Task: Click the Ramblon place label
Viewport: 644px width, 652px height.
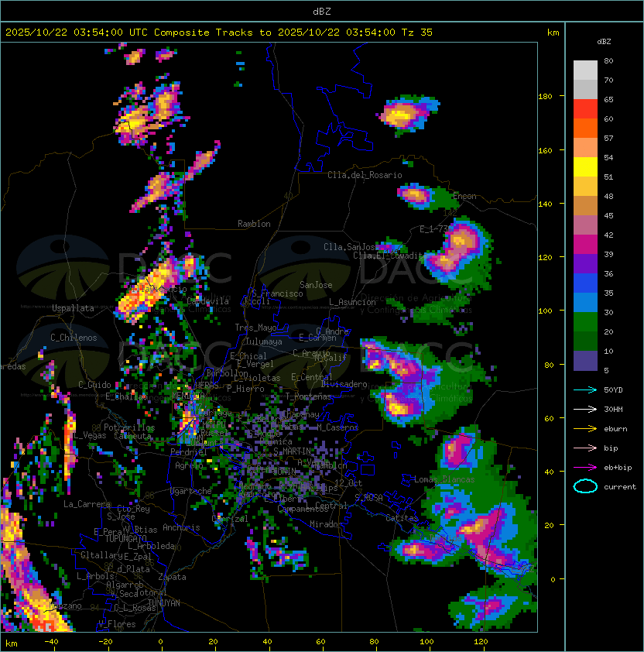Action: pos(254,224)
